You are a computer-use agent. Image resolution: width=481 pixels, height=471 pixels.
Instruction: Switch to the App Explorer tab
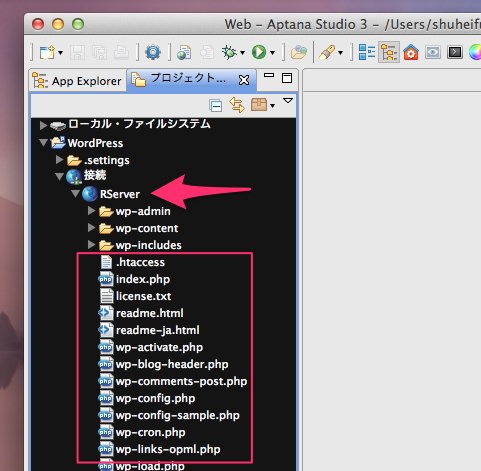pyautogui.click(x=77, y=81)
